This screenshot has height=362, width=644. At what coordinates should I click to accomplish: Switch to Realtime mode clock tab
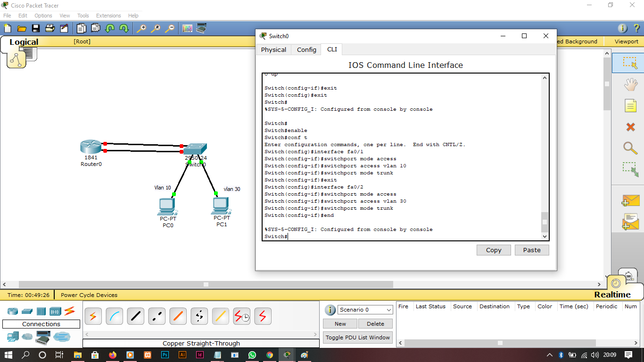click(615, 283)
